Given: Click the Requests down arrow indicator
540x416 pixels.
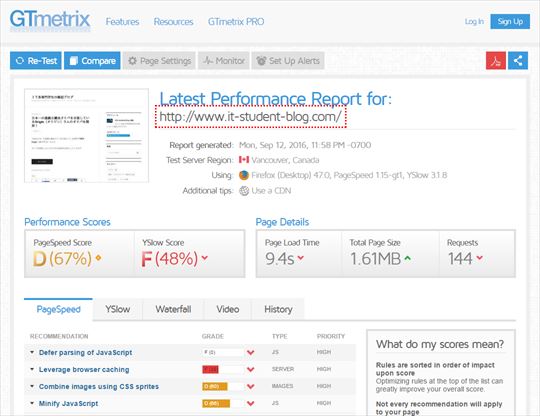Looking at the screenshot, I should [x=480, y=258].
